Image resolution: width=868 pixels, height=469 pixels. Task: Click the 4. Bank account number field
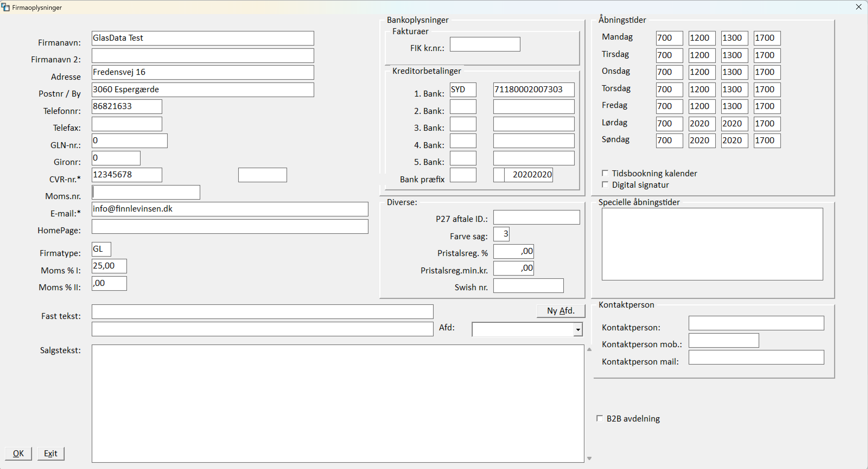point(534,141)
